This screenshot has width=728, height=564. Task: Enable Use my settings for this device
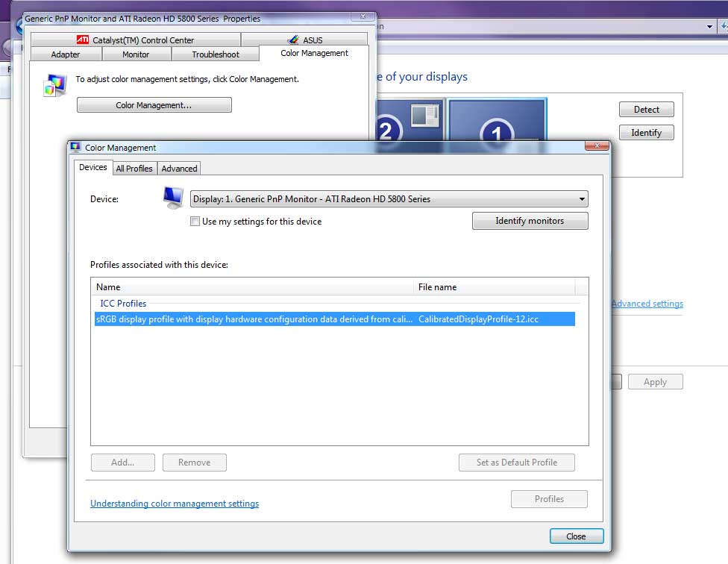(x=195, y=222)
